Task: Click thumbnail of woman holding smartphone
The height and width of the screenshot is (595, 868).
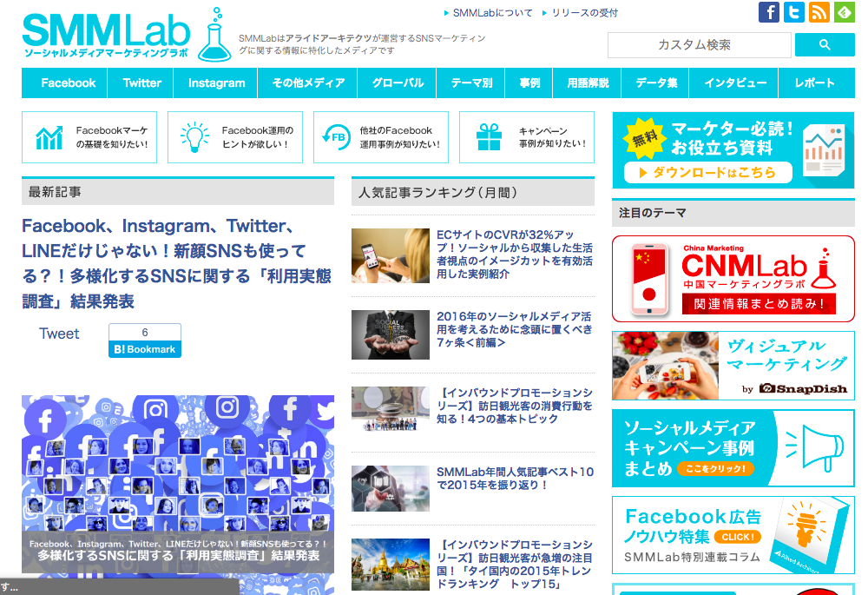Action: point(391,256)
